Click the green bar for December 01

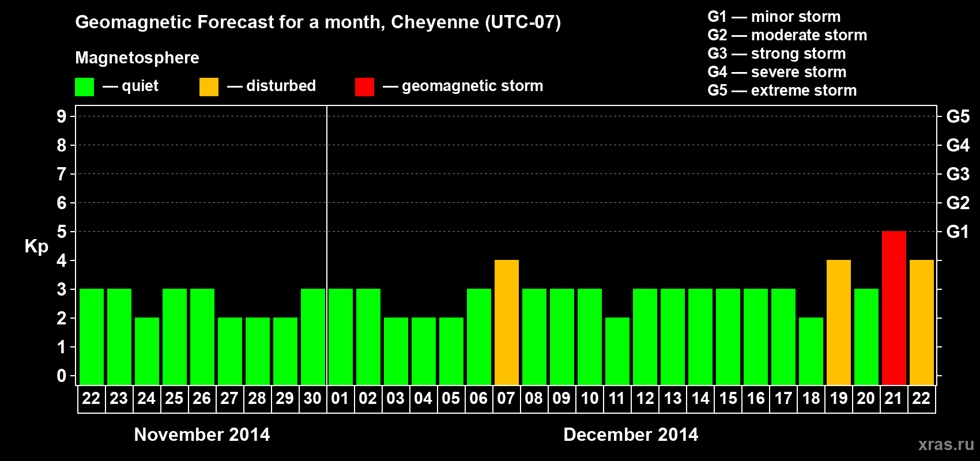(x=340, y=337)
